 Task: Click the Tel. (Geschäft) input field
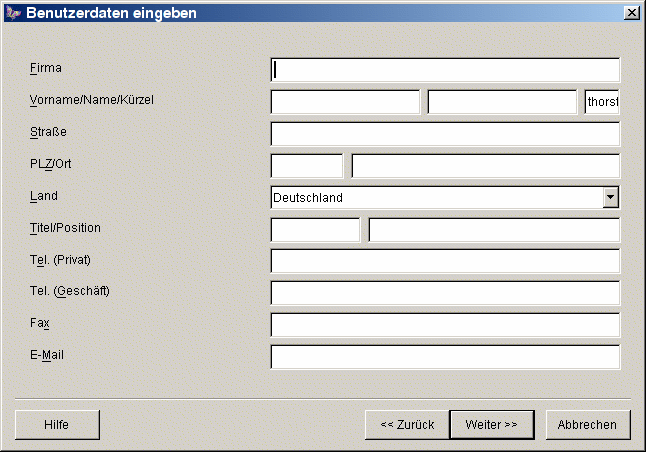pos(445,293)
